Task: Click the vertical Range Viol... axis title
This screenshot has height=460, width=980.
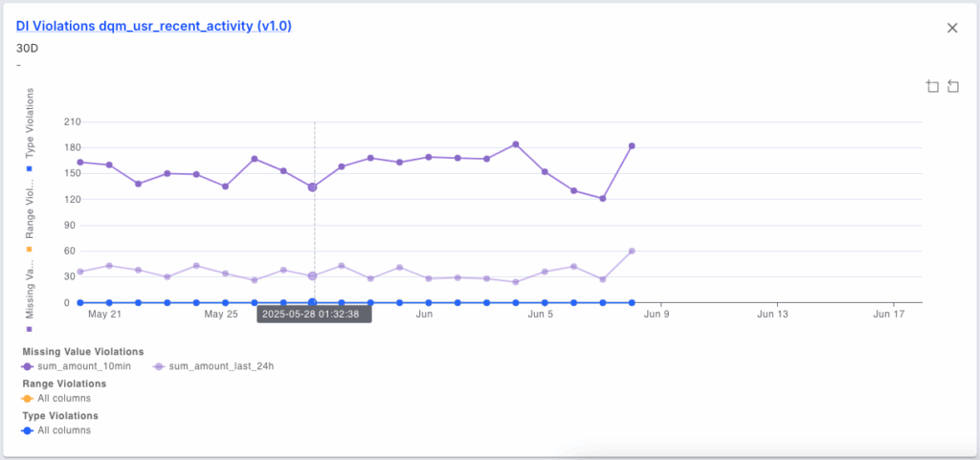Action: pos(29,209)
